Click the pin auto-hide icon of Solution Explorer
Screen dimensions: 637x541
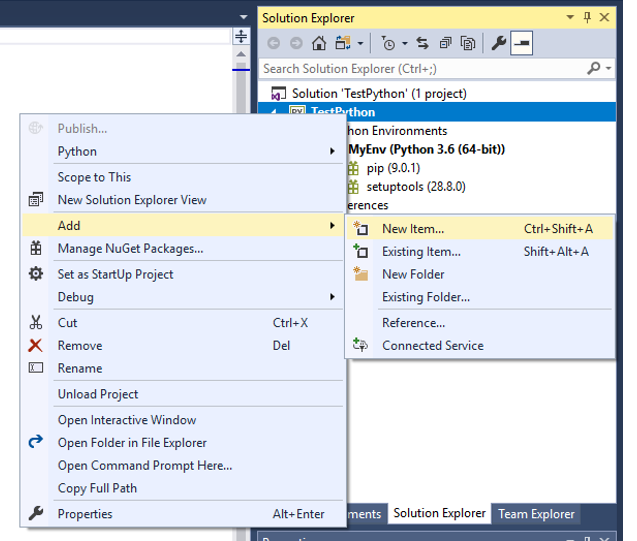(587, 17)
